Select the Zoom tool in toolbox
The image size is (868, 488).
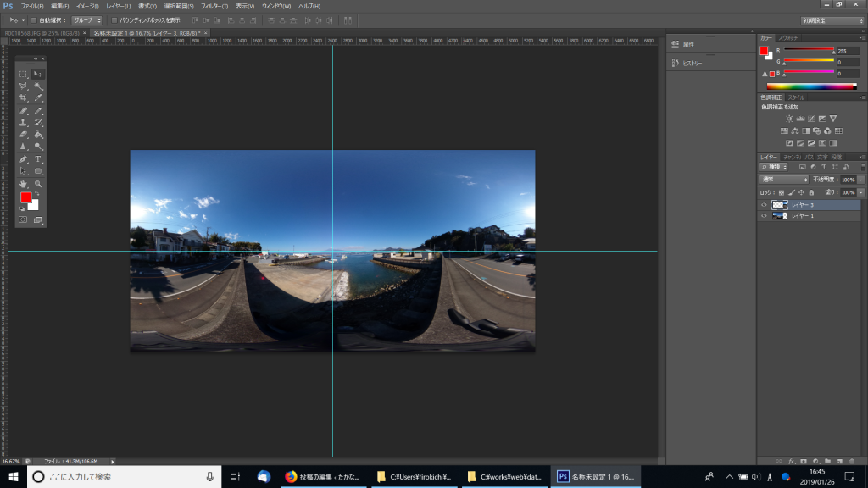tap(38, 184)
